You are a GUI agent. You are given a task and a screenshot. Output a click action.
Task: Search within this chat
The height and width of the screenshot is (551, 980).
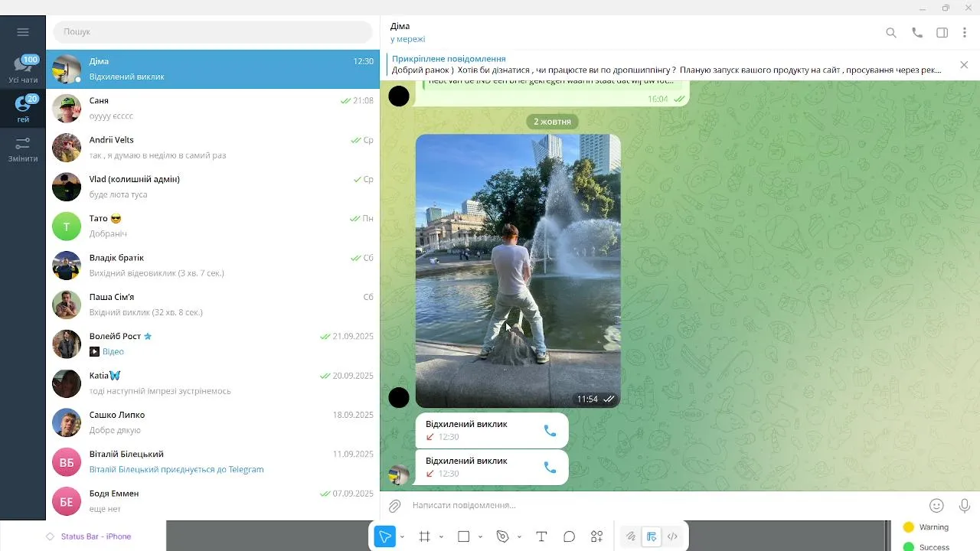click(x=891, y=33)
